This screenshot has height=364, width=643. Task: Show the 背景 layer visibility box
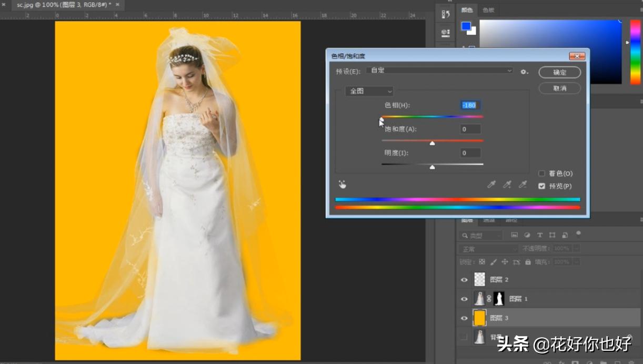[464, 337]
